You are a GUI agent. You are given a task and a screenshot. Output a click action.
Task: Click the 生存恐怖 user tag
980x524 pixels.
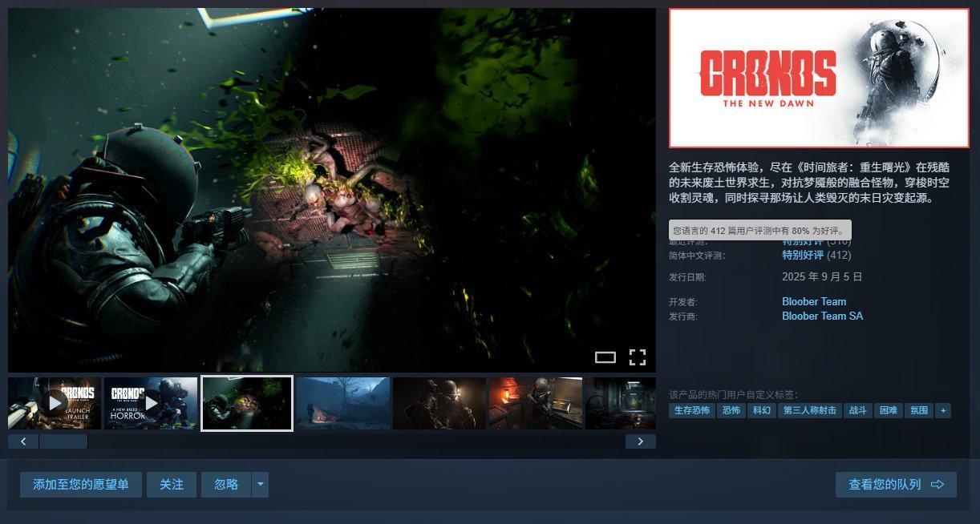click(691, 409)
